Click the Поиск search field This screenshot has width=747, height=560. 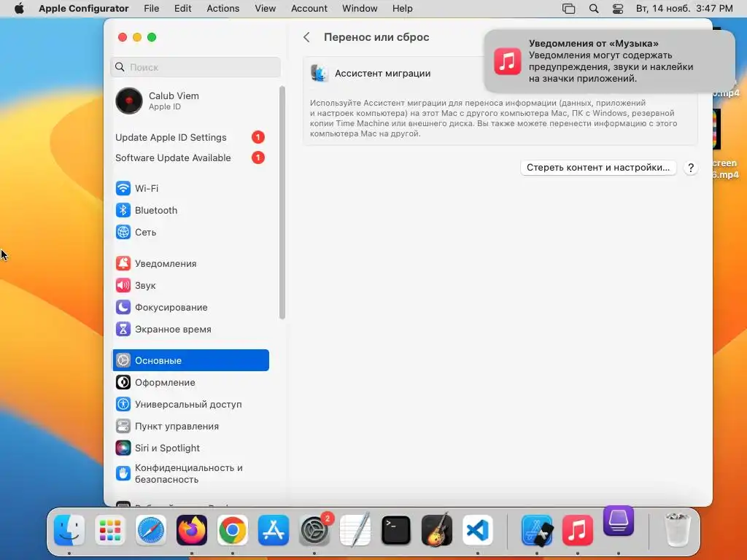point(196,67)
